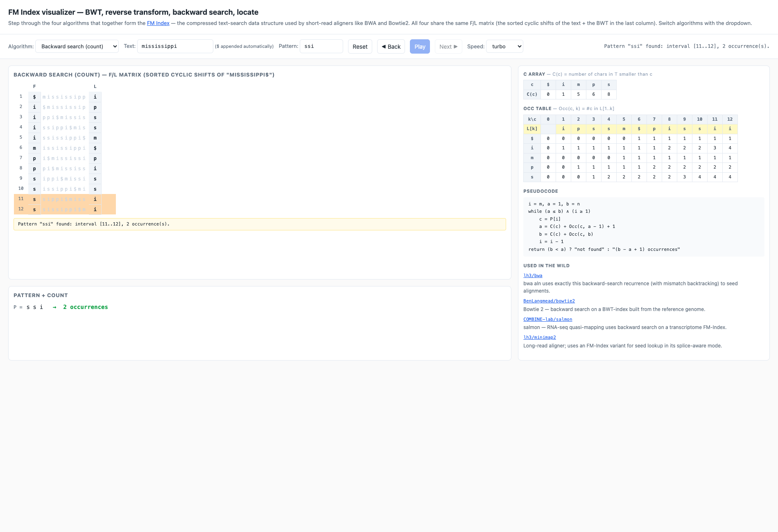Click C array value 8 under s
Viewport: 778px width, 532px height.
[608, 94]
